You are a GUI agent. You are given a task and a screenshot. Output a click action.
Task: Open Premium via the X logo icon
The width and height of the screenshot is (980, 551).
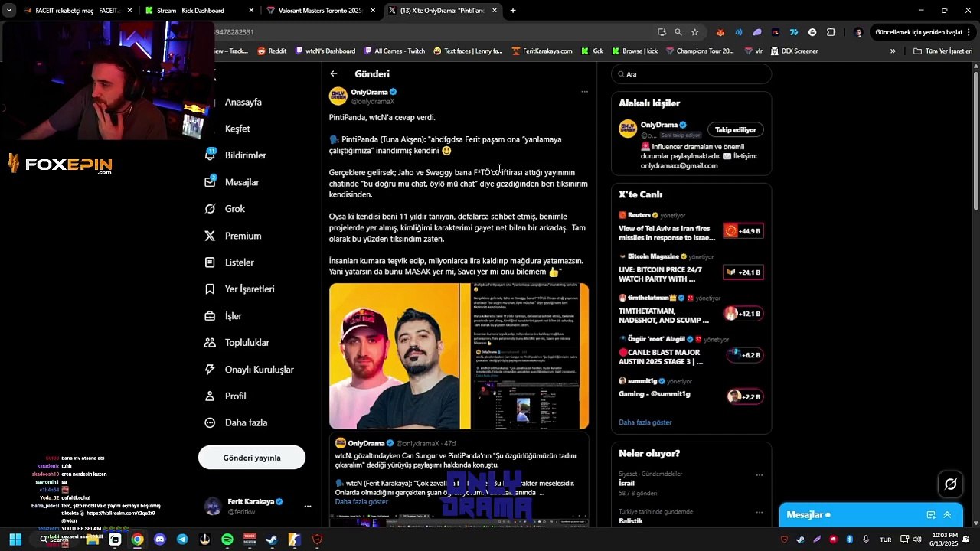click(210, 236)
